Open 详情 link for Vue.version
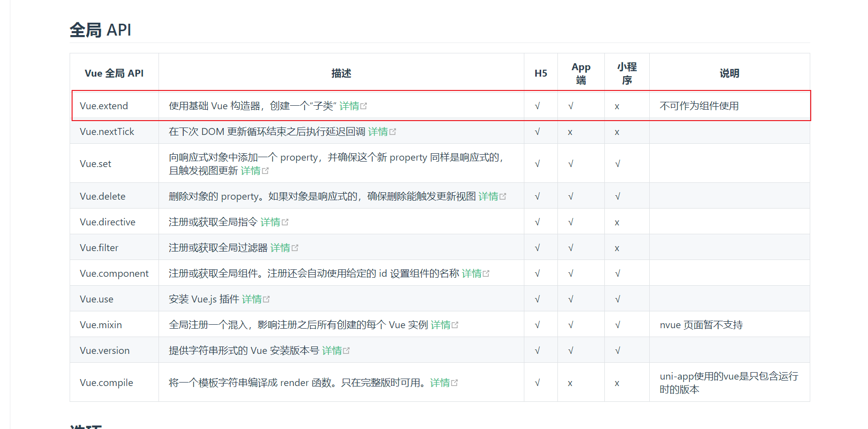Screen dimensions: 868x429 pos(332,350)
